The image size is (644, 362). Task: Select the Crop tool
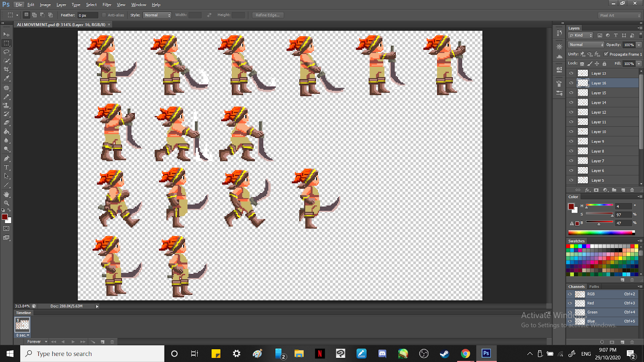6,70
